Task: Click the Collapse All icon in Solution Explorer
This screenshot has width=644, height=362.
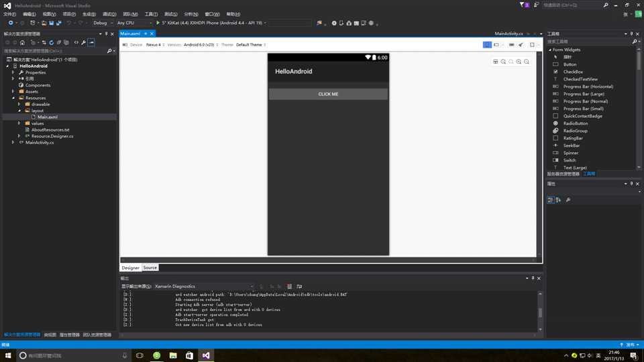Action: coord(59,42)
